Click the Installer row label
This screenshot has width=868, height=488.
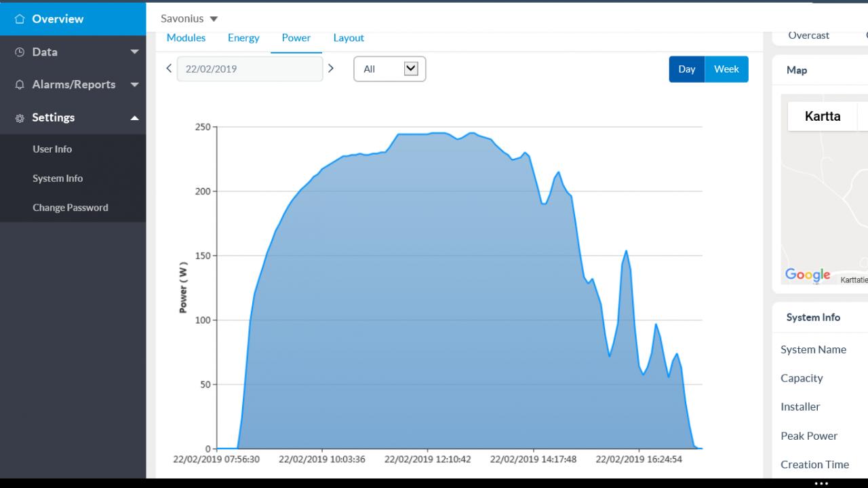pyautogui.click(x=800, y=407)
